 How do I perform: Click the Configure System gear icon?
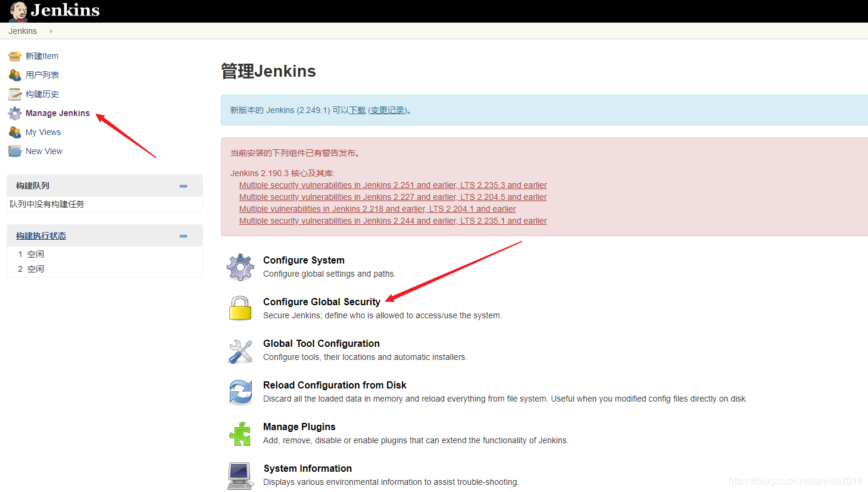click(x=241, y=267)
